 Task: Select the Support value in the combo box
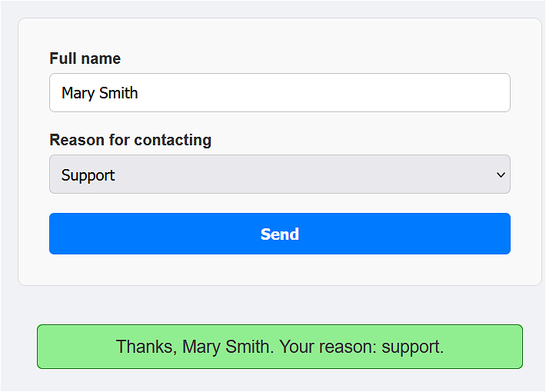click(x=88, y=175)
